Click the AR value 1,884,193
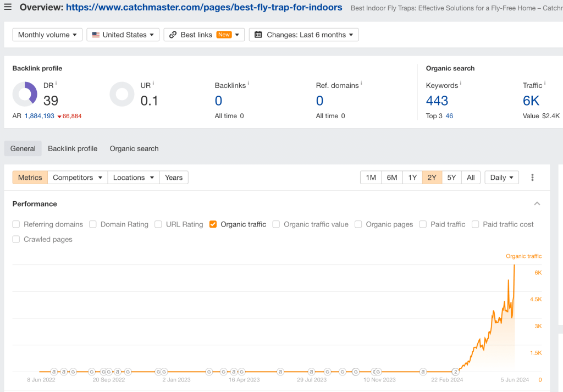The image size is (563, 392). pyautogui.click(x=40, y=116)
